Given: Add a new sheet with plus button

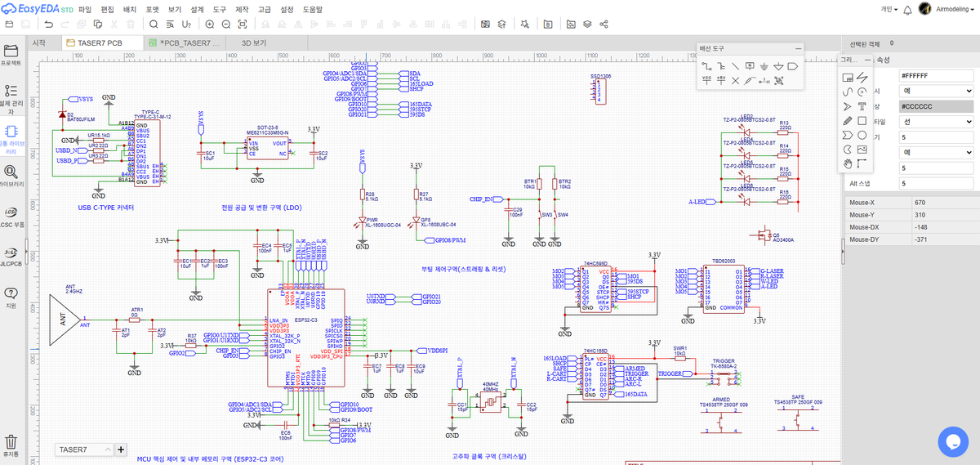Looking at the screenshot, I should coord(121,449).
